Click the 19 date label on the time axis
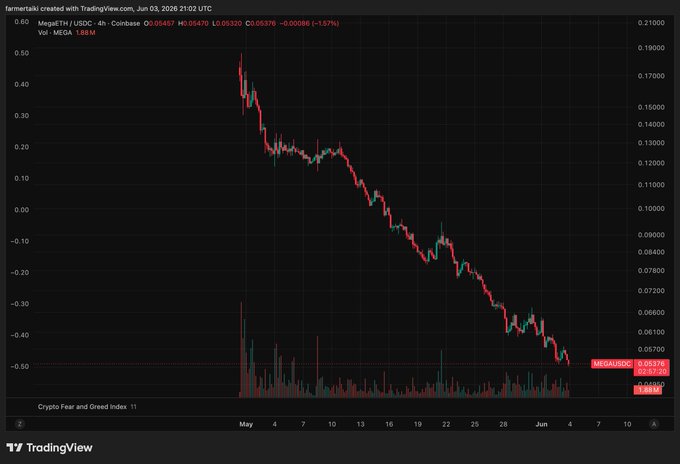Screen dimensions: 680x464 tap(418, 424)
